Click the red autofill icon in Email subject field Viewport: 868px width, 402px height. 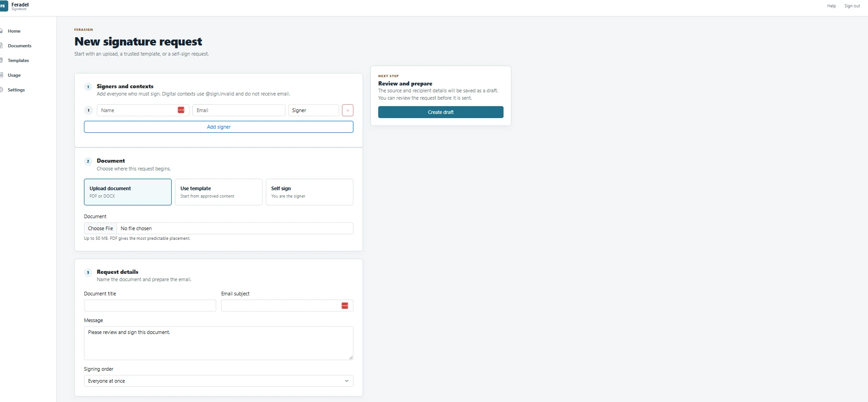pos(345,306)
